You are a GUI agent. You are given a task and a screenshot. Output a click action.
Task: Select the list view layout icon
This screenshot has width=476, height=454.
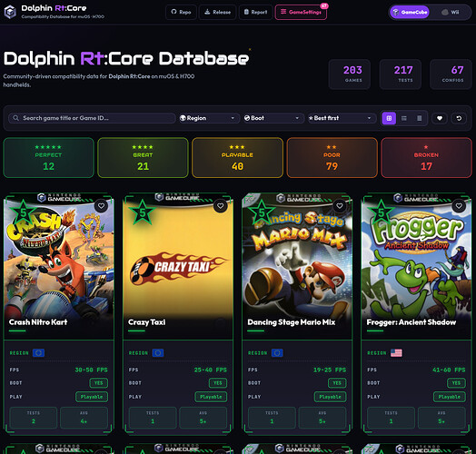pyautogui.click(x=404, y=118)
